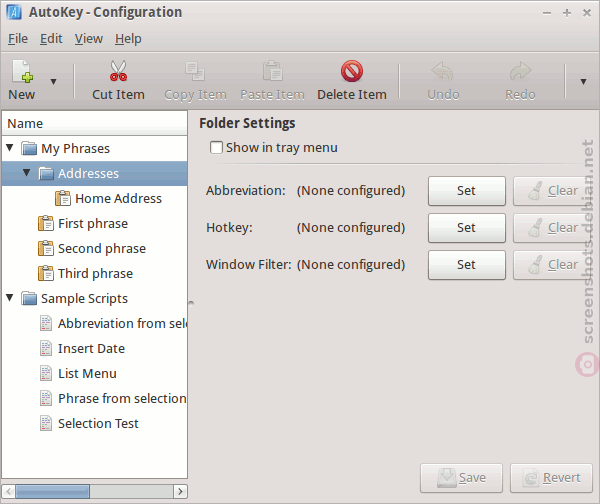Click the Phrase from selection script icon
The width and height of the screenshot is (600, 504).
(x=46, y=398)
